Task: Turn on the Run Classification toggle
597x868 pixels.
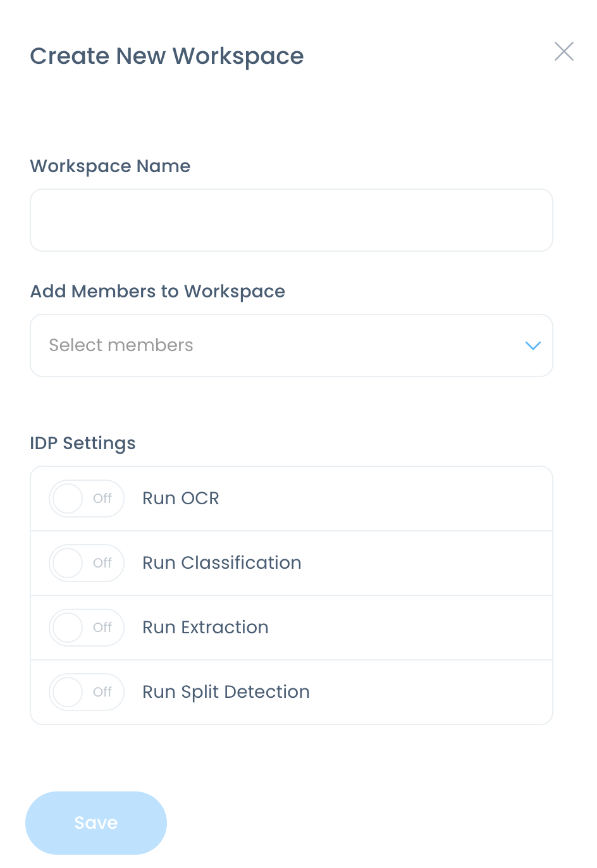Action: 87,563
